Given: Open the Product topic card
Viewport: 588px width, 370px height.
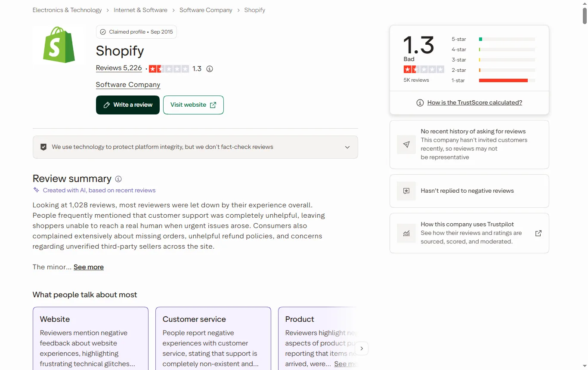Looking at the screenshot, I should coord(317,338).
